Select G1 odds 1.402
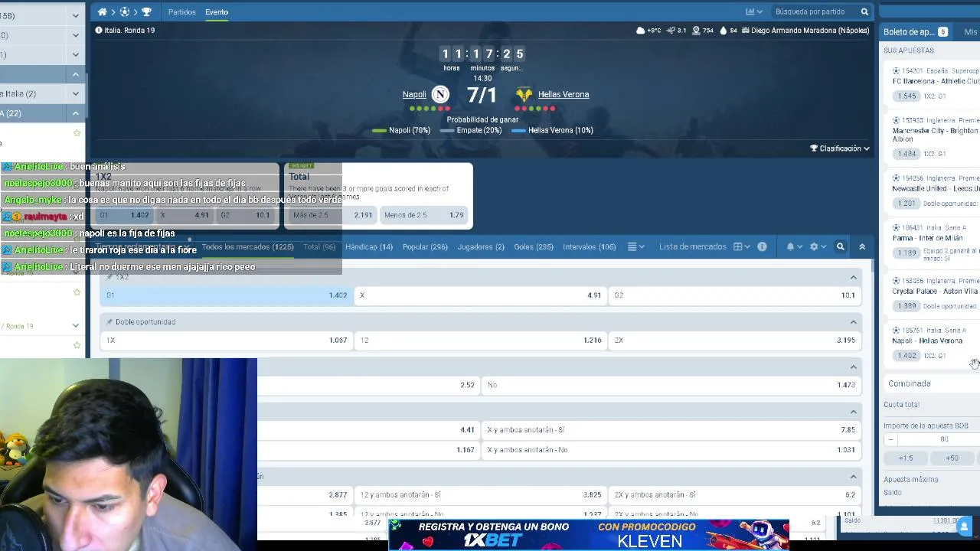The image size is (980, 551). coord(227,295)
